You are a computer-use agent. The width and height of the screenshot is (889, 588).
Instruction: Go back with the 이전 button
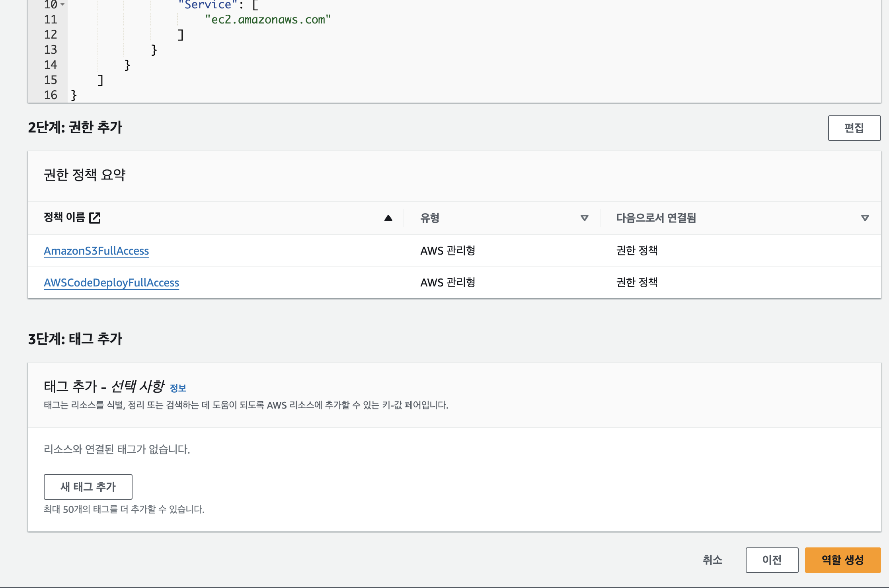[772, 560]
